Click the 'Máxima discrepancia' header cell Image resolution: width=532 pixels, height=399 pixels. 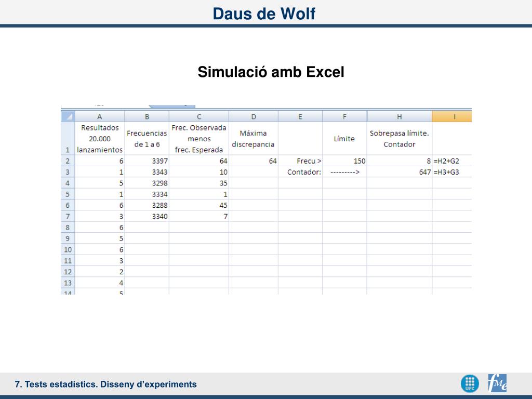(254, 139)
